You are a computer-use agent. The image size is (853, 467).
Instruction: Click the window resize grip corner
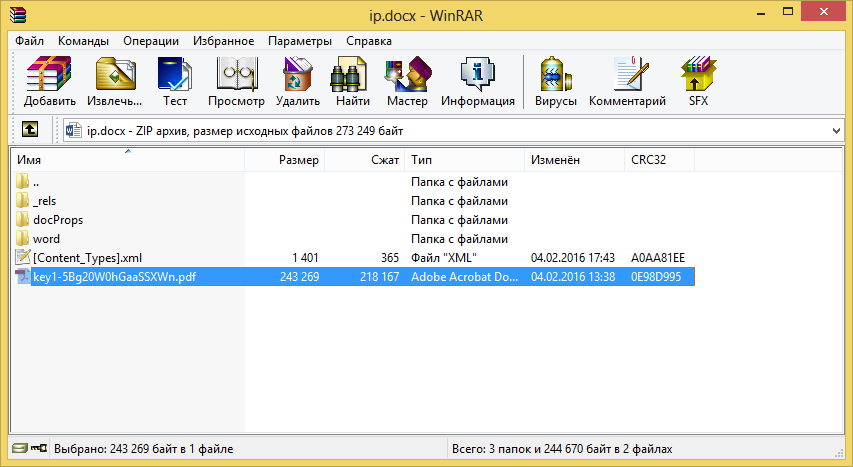tap(839, 453)
